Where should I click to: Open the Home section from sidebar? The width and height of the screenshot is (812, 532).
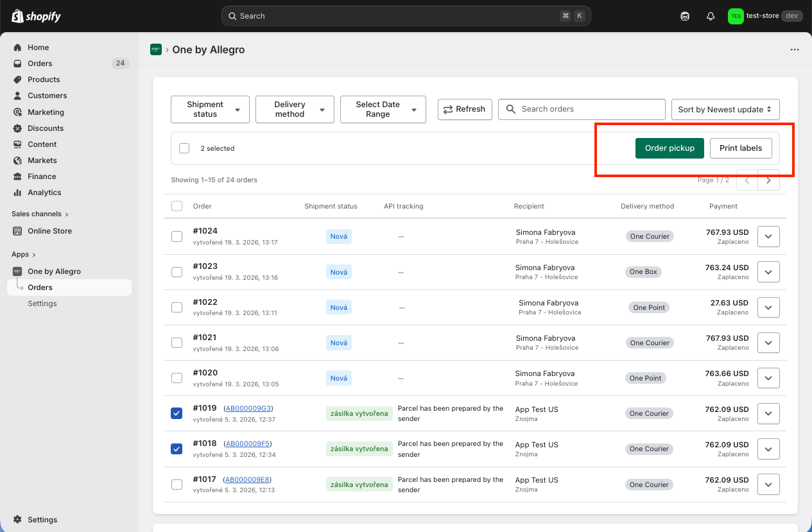click(x=39, y=47)
